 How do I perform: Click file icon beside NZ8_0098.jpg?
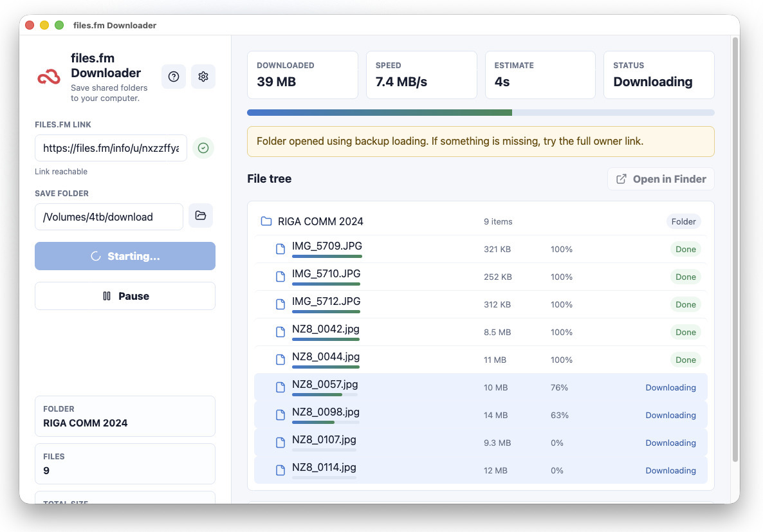pos(280,415)
